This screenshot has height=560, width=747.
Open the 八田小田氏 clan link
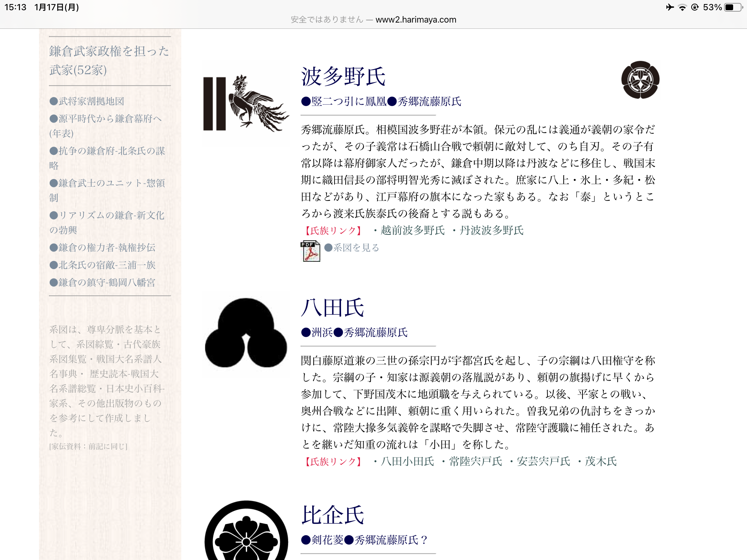pyautogui.click(x=407, y=462)
